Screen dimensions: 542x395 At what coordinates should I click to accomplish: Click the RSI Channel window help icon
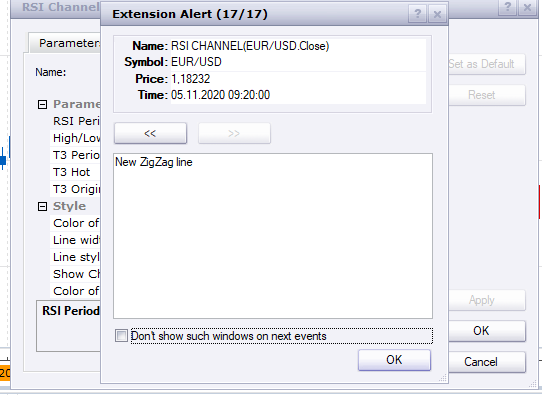point(507,7)
